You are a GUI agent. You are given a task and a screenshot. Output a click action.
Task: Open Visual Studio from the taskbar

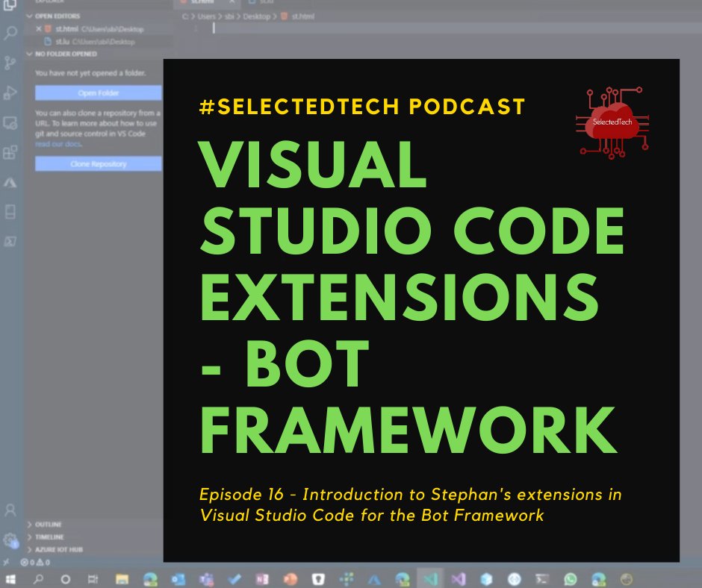[459, 579]
